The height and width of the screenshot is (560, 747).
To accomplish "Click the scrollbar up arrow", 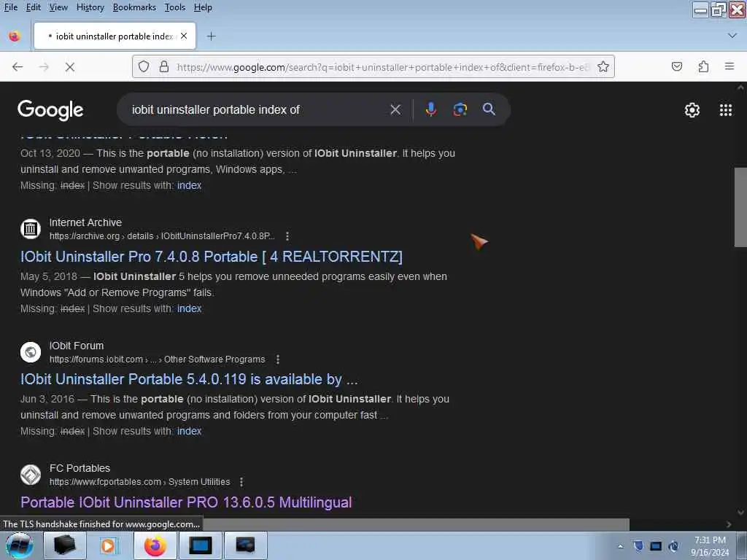I will [740, 88].
